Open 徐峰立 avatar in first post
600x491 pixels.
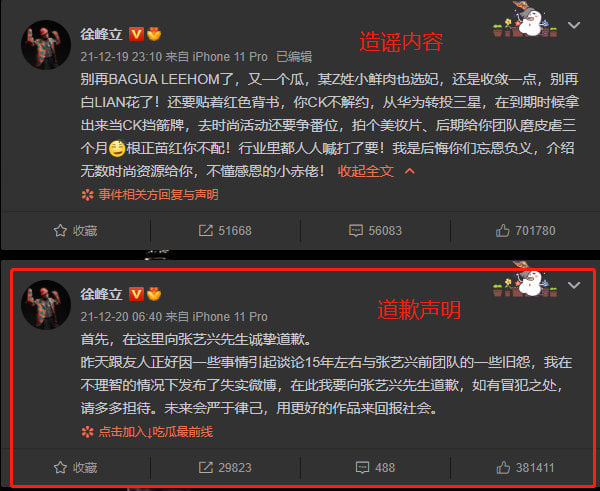click(46, 44)
